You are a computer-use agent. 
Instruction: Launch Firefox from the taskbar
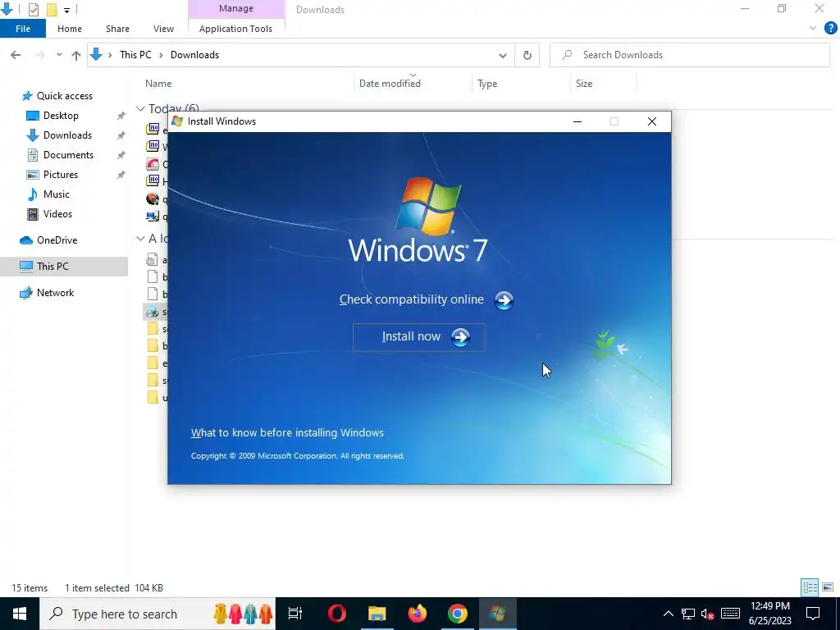pos(417,614)
